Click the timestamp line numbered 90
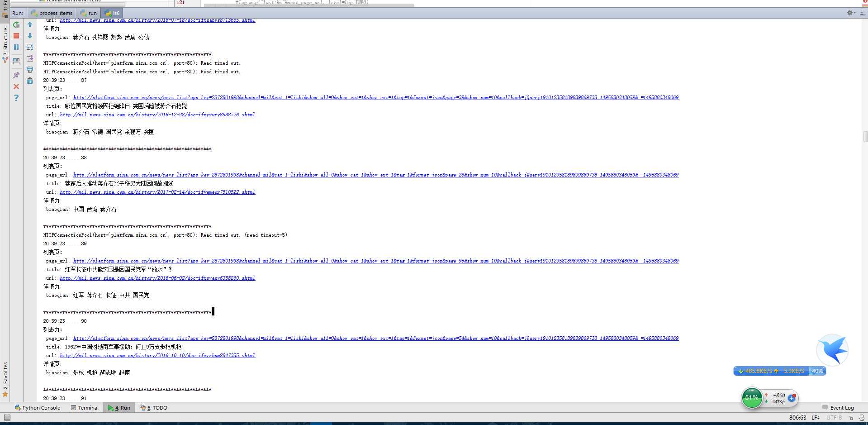The width and height of the screenshot is (868, 425). click(65, 321)
